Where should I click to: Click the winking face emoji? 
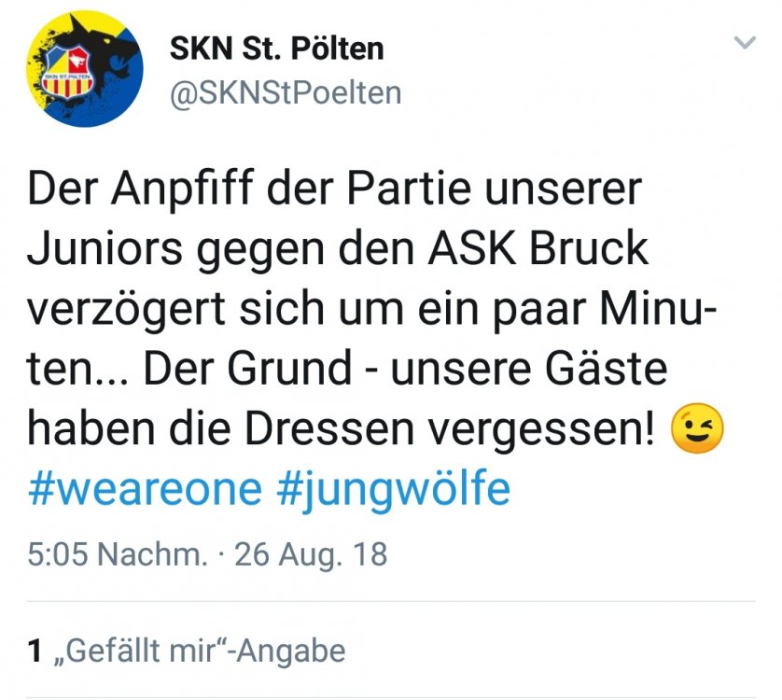coord(697,428)
